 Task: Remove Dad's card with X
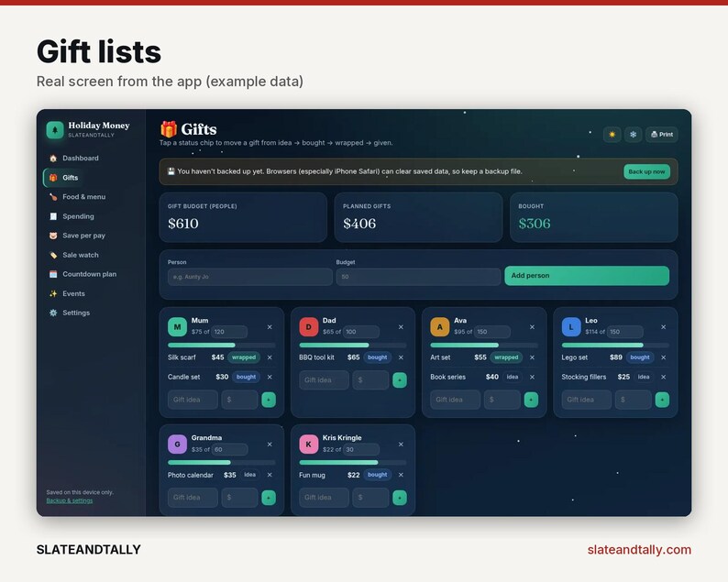click(x=401, y=327)
